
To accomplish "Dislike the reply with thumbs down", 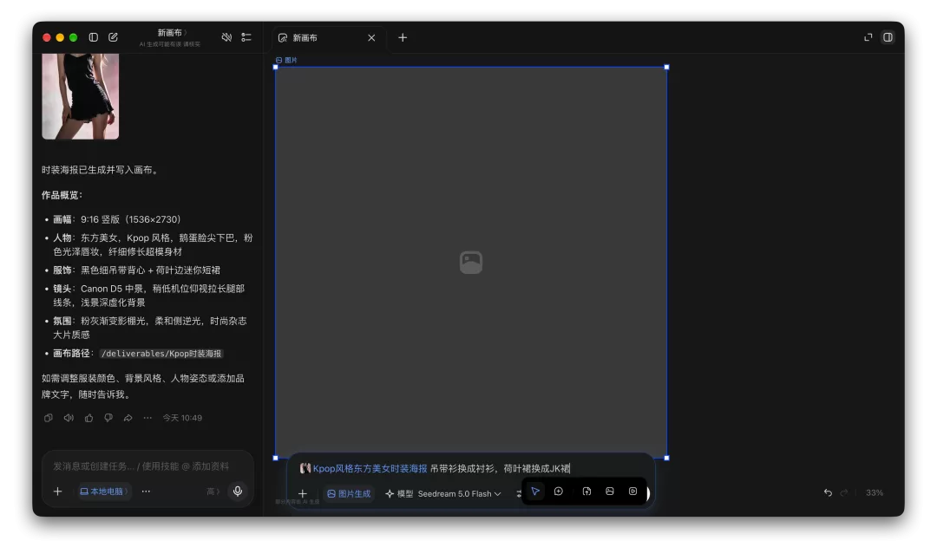I will pos(108,418).
